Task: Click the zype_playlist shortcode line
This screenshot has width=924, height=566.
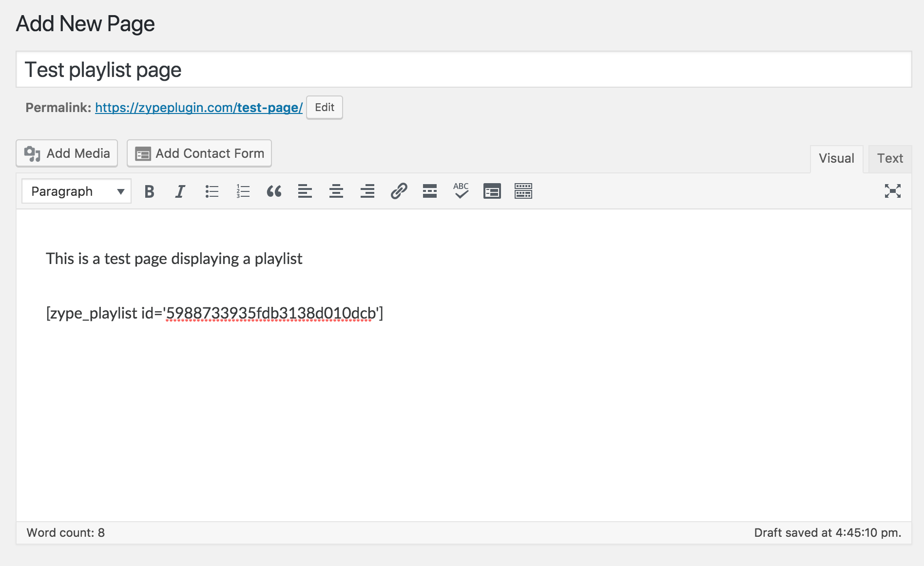Action: coord(214,313)
